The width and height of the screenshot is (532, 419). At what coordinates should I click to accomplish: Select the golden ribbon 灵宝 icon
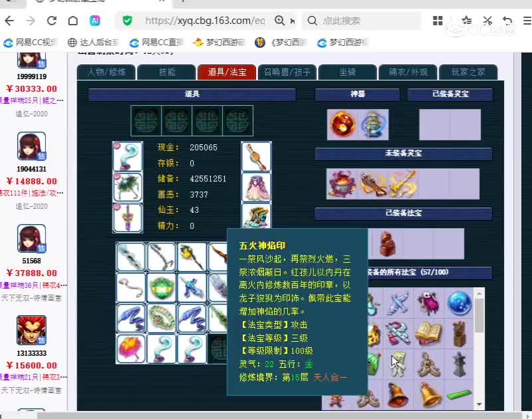tap(403, 184)
